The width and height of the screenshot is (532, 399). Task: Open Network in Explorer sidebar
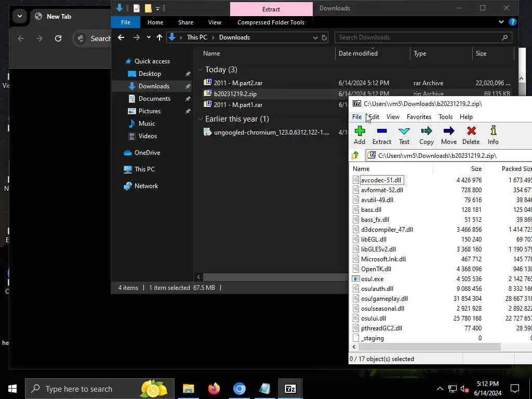click(x=146, y=186)
